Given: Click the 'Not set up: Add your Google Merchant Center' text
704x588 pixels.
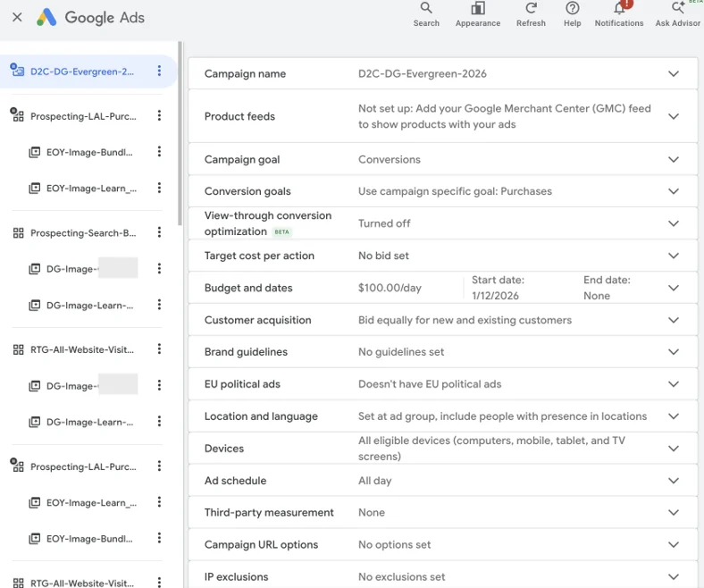Looking at the screenshot, I should (504, 116).
